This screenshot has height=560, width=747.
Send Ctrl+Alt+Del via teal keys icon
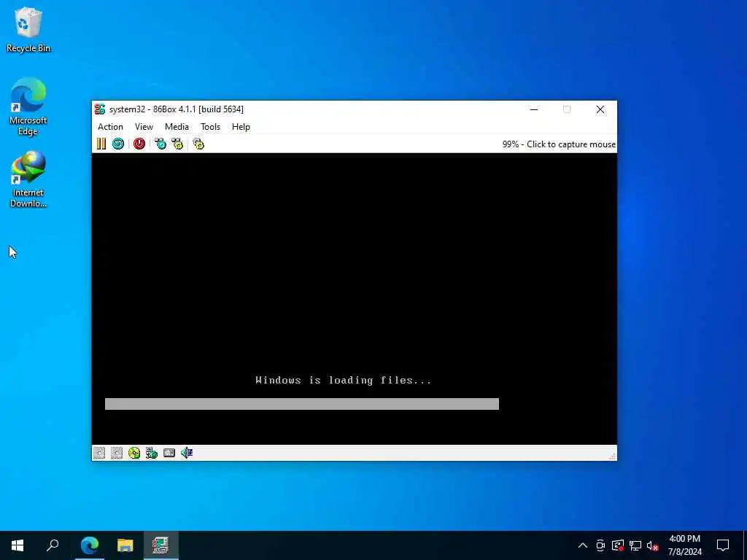[x=160, y=144]
